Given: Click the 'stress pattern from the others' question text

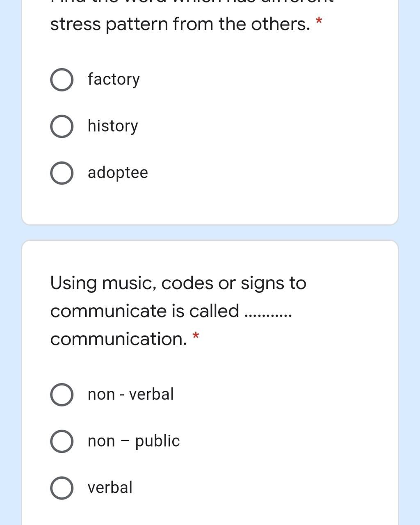Looking at the screenshot, I should [180, 25].
